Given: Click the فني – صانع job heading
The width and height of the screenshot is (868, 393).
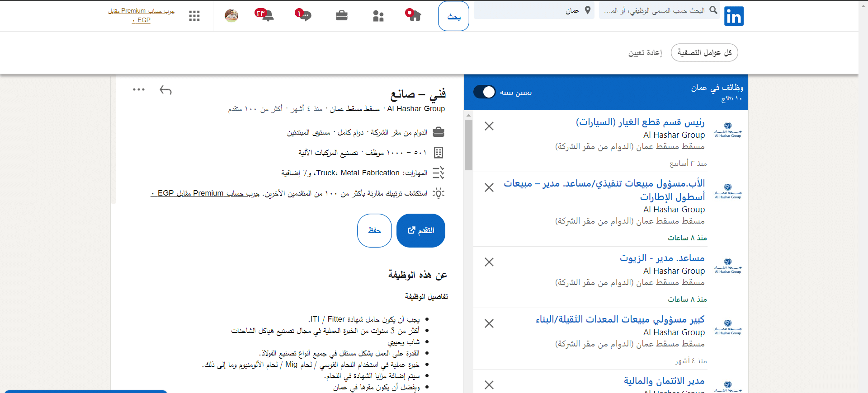Looking at the screenshot, I should click(x=418, y=94).
